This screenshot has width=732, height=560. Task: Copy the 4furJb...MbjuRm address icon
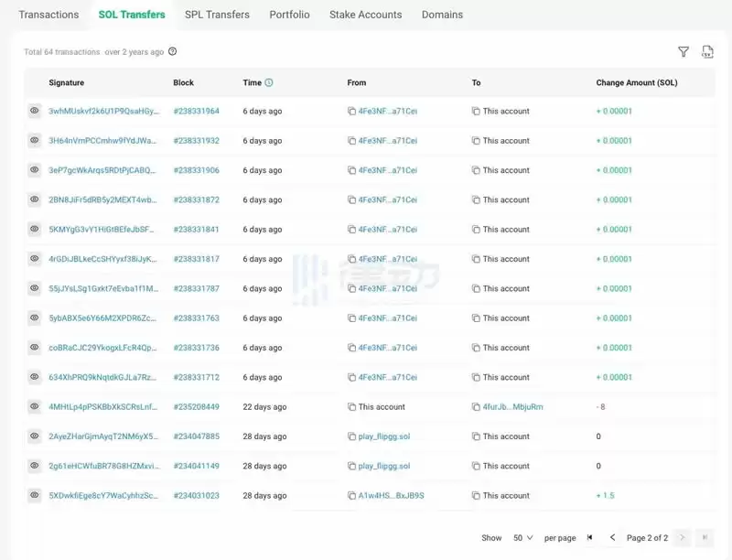[476, 407]
